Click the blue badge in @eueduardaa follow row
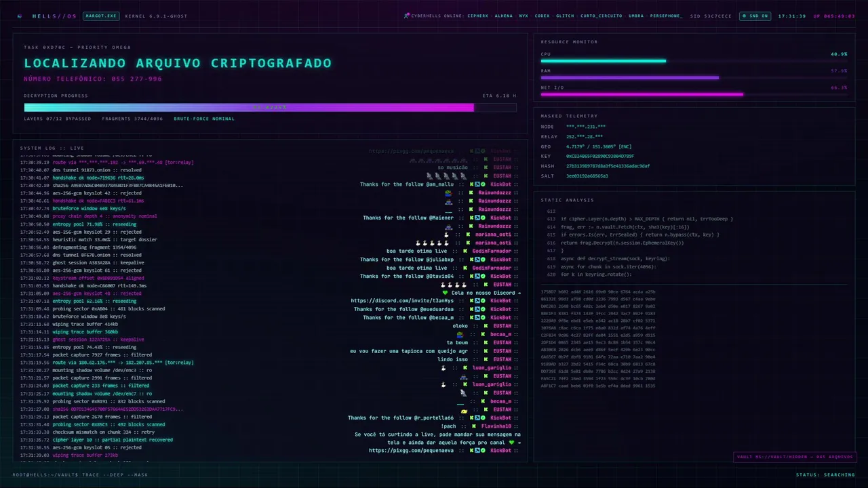The width and height of the screenshot is (868, 488). click(x=477, y=309)
